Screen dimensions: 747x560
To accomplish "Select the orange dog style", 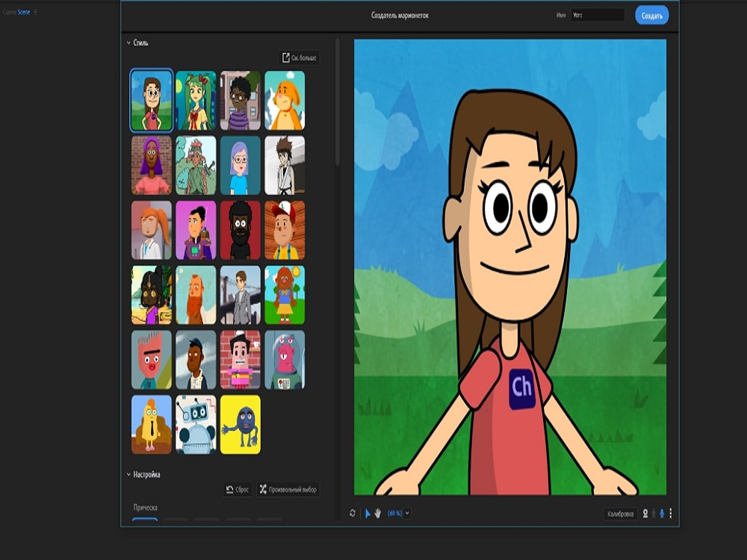I will click(x=285, y=101).
